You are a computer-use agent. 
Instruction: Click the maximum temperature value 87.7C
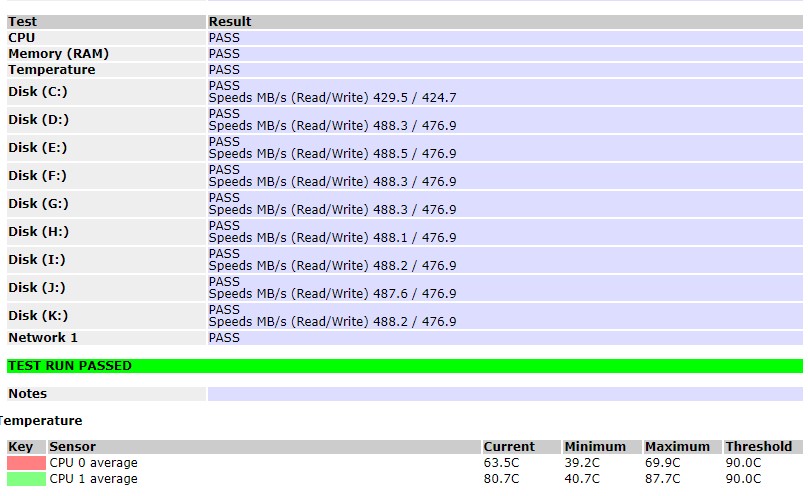pyautogui.click(x=663, y=479)
